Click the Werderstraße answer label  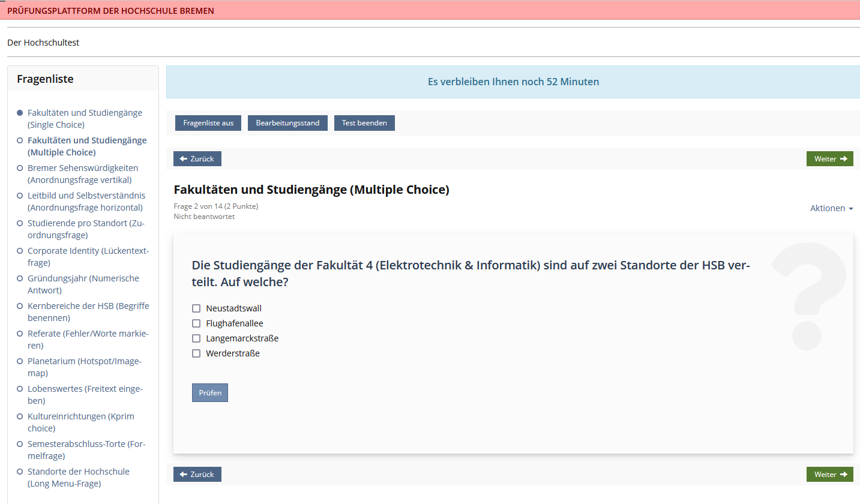pos(233,353)
